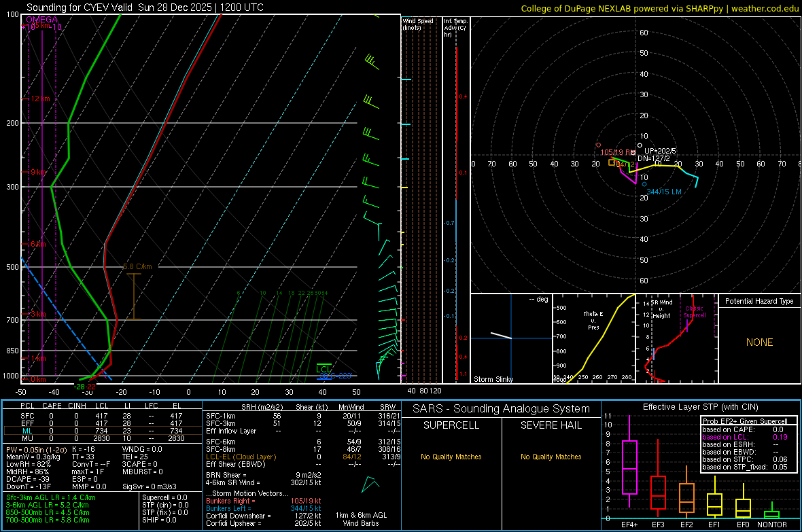Click the 6 km height marker
This screenshot has height=532, width=802.
point(38,244)
